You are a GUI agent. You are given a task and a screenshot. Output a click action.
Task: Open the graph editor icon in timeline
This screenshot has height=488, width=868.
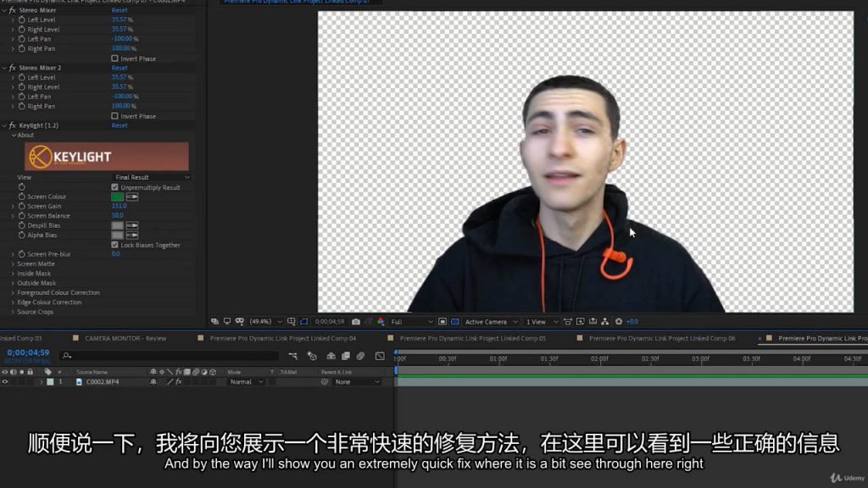pyautogui.click(x=380, y=357)
